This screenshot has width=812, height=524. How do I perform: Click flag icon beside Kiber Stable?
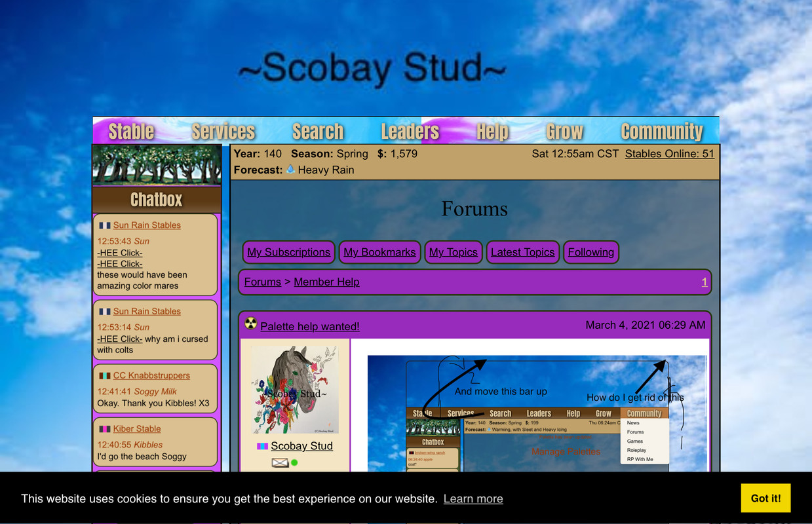[104, 429]
